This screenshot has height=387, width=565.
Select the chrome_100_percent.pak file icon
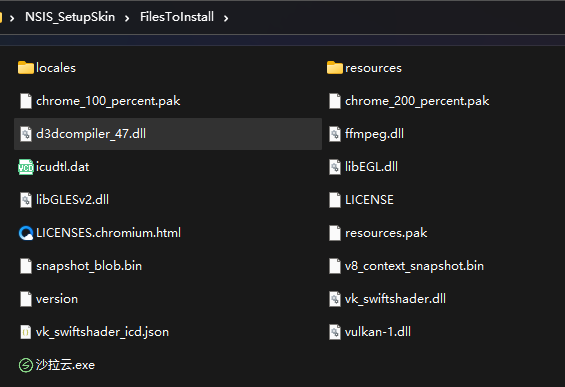click(26, 101)
